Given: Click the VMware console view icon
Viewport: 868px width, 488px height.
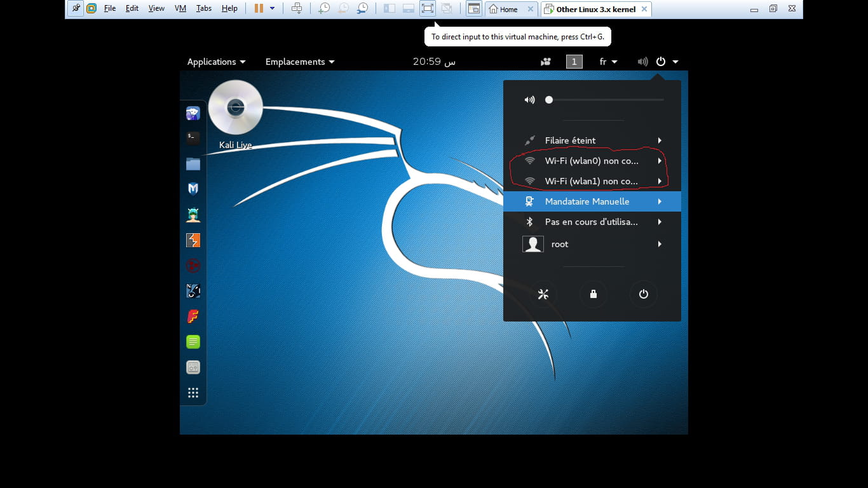Looking at the screenshot, I should pyautogui.click(x=473, y=8).
